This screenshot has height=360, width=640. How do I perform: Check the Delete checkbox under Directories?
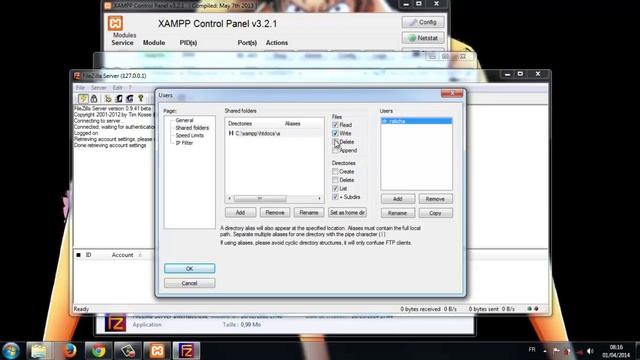tap(335, 180)
